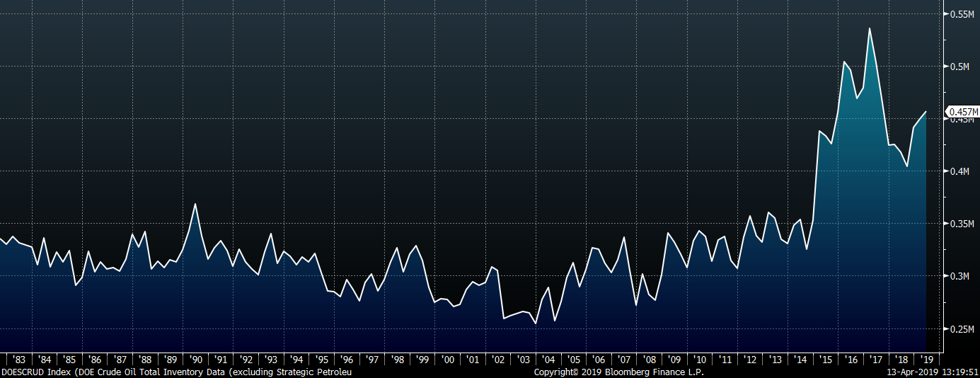
Task: Click the '07 year label
Action: pyautogui.click(x=626, y=360)
